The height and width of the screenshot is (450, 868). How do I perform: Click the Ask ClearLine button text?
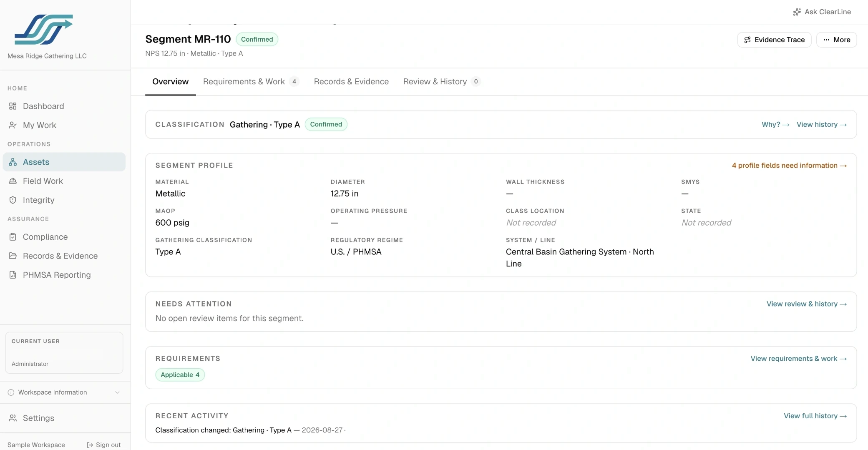pos(828,12)
